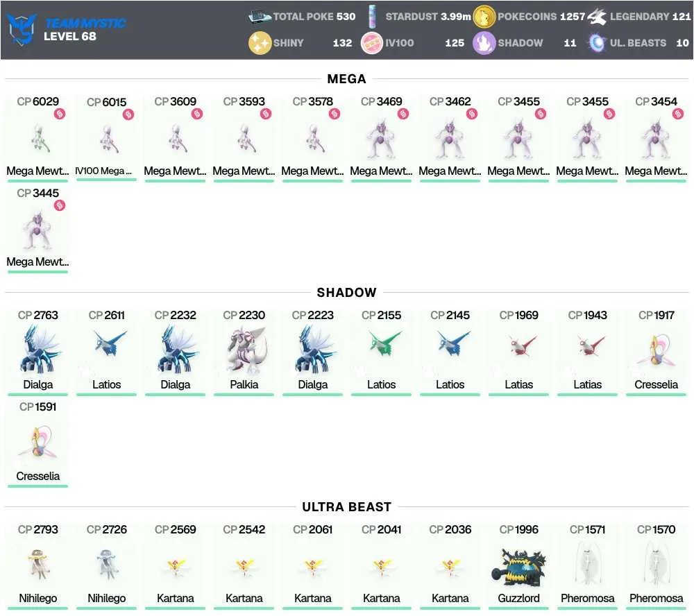Click the TEAM MYSTIC title text
This screenshot has width=694, height=616.
point(85,23)
